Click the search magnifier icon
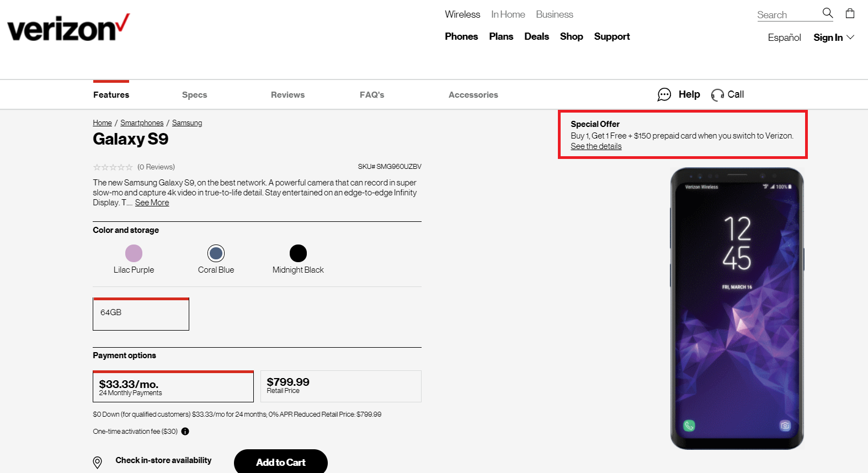Screen dimensions: 868x473 827,13
